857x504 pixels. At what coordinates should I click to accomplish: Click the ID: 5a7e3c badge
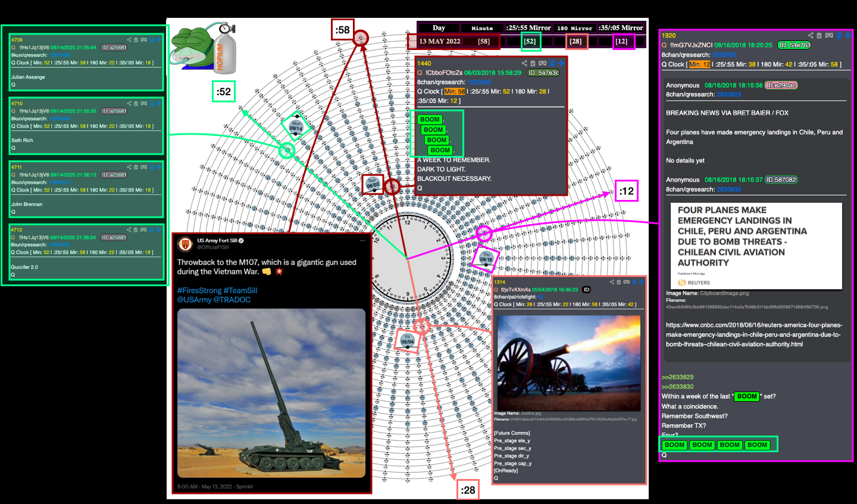point(543,73)
